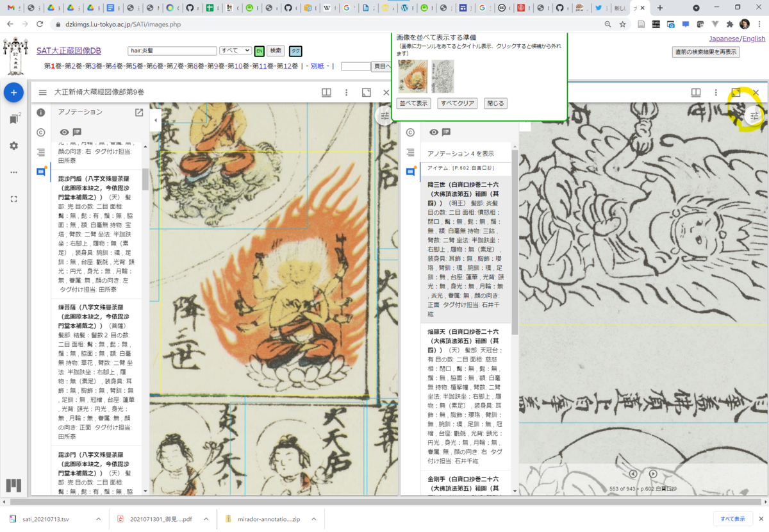The width and height of the screenshot is (769, 532).
Task: Open image tools in right window
Action: coord(754,116)
